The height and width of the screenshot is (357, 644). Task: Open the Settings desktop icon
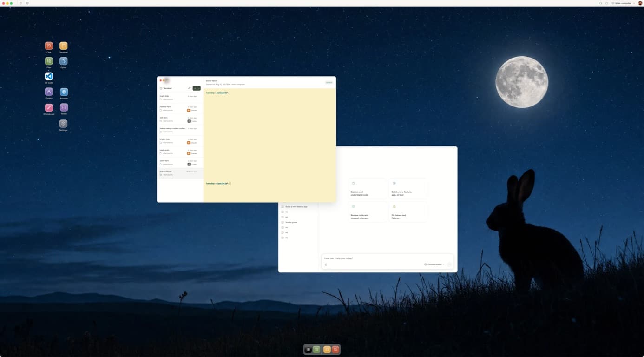tap(64, 124)
